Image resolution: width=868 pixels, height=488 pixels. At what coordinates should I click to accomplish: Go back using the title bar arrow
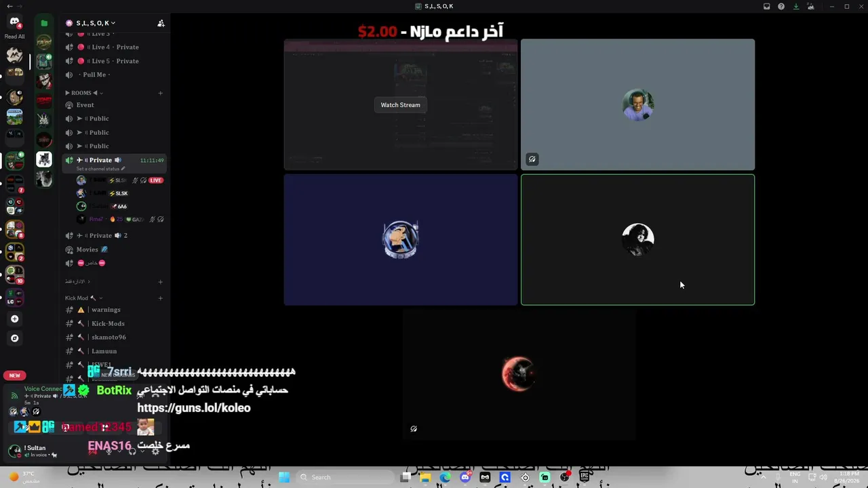(9, 6)
